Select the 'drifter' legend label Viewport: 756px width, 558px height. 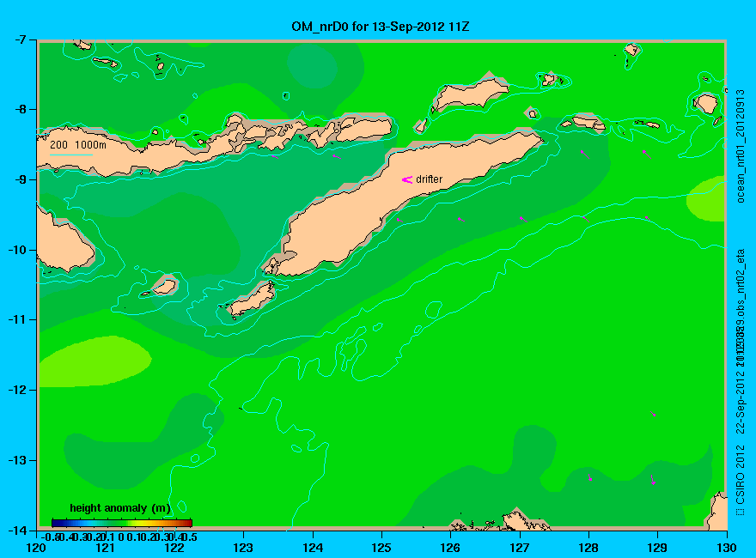pyautogui.click(x=429, y=179)
